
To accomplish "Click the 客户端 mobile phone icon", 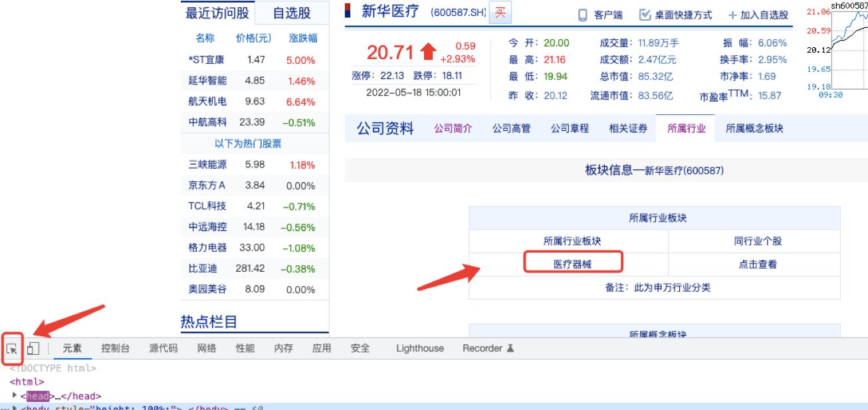I will 582,15.
